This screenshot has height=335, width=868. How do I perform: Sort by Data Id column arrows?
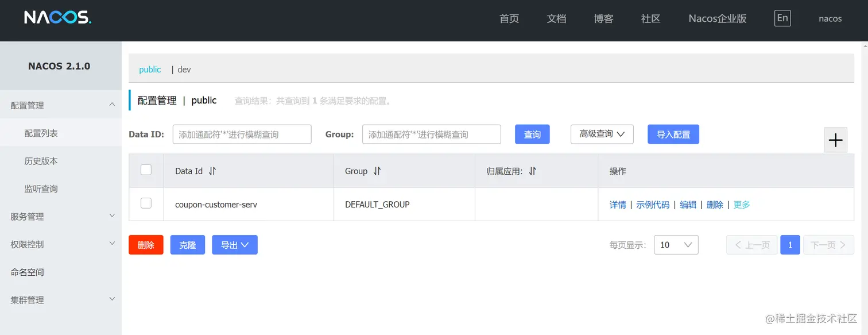pyautogui.click(x=212, y=171)
